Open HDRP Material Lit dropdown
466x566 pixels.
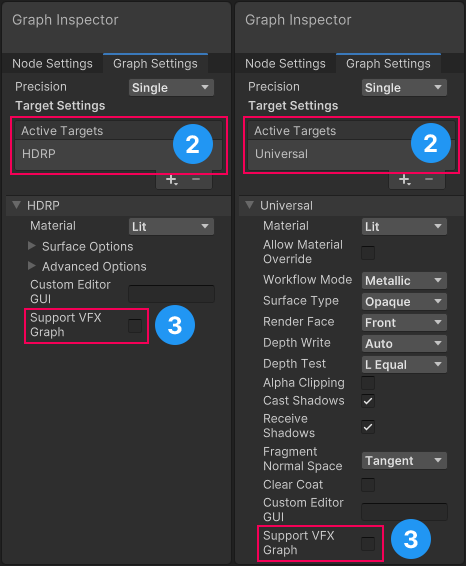tap(171, 227)
